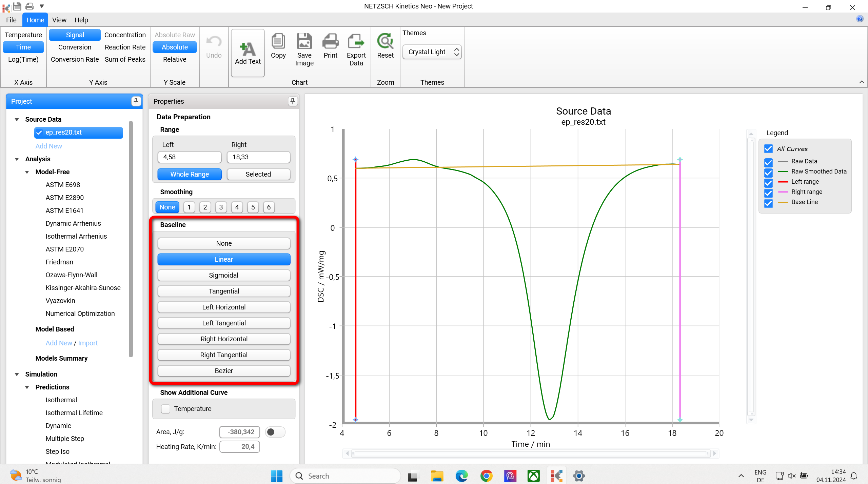
Task: Open the Help tab
Action: 81,20
